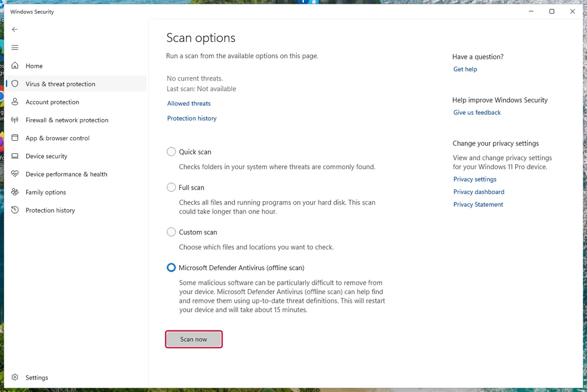Click the App & browser control window icon
Screen dimensions: 587x392
pyautogui.click(x=15, y=138)
